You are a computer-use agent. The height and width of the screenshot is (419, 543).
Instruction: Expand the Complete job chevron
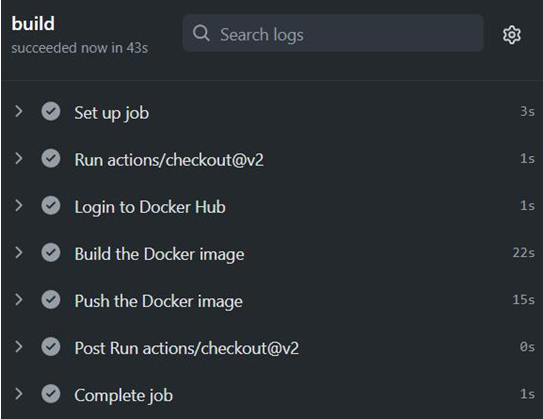tap(19, 394)
